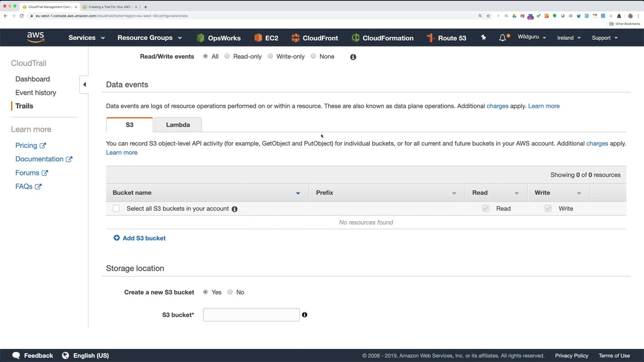Open the EC2 shortcut
644x362 pixels.
[266, 38]
